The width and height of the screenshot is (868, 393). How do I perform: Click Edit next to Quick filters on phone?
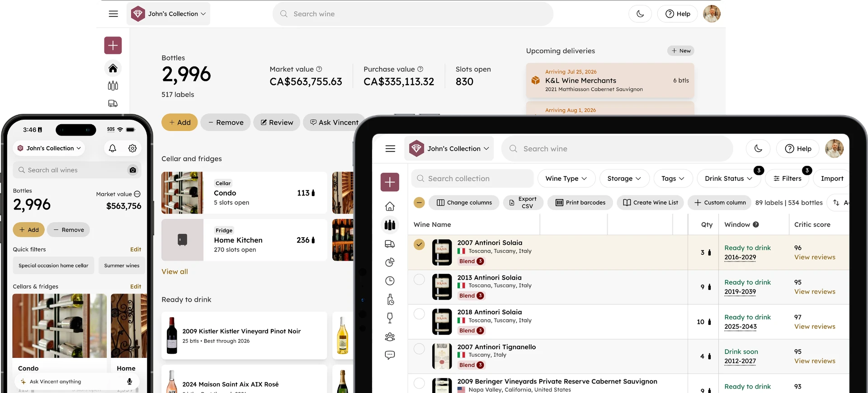136,249
